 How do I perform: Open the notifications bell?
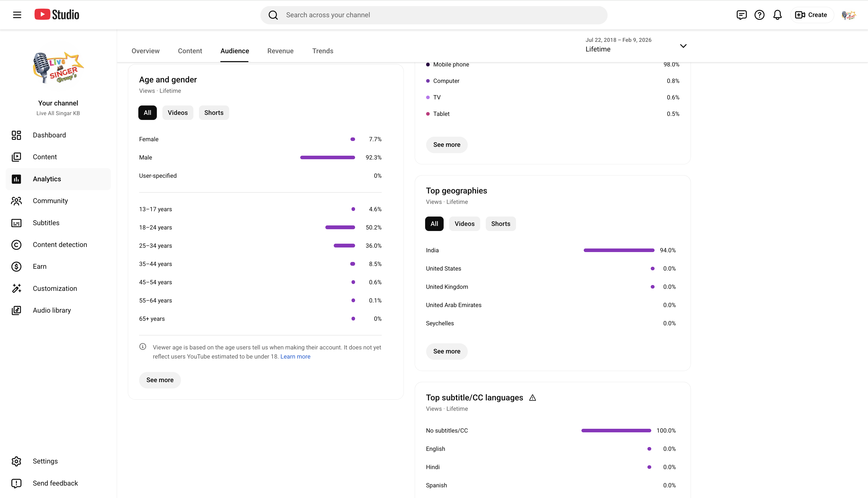pos(778,15)
